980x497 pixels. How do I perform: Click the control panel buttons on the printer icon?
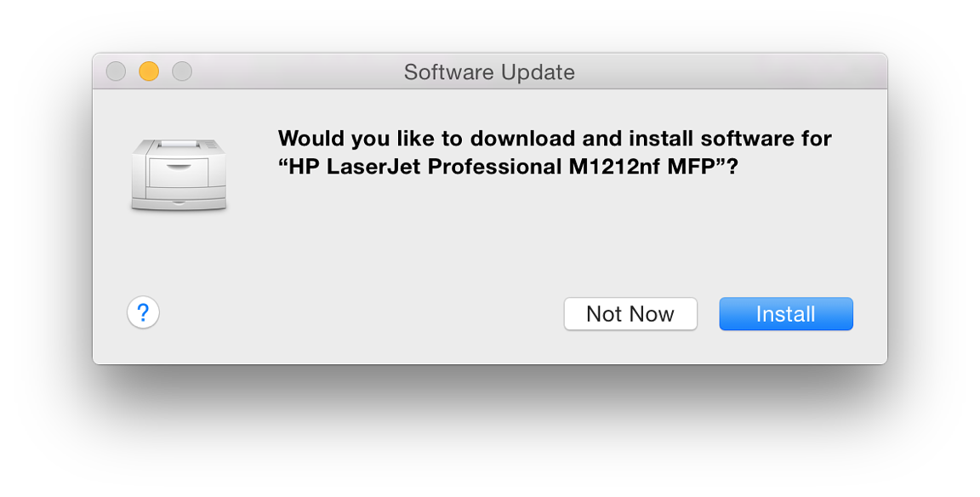coord(213,146)
